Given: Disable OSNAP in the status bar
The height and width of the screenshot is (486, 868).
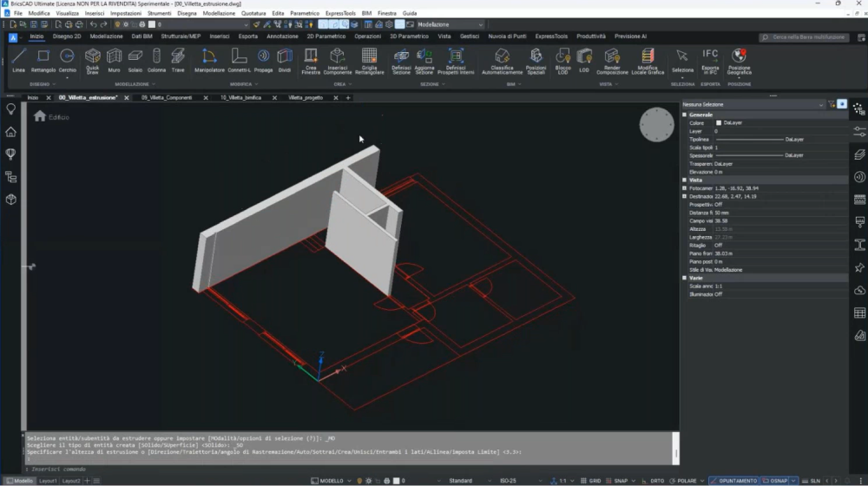Looking at the screenshot, I should (x=777, y=481).
